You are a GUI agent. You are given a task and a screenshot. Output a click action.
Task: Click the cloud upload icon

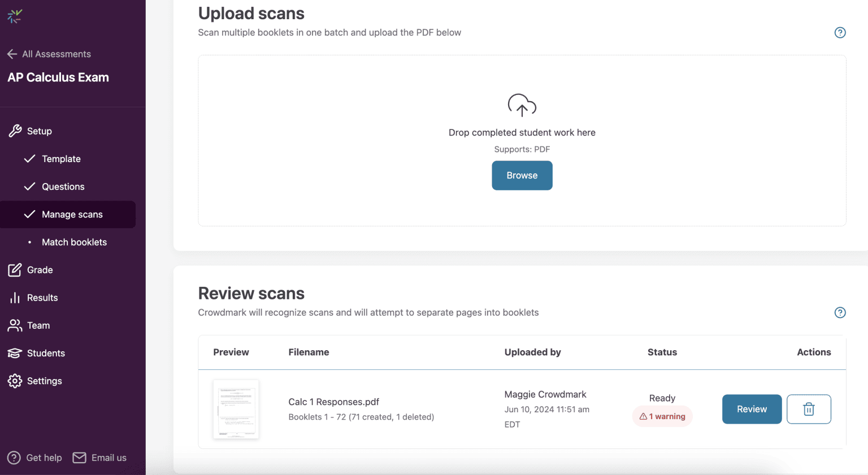coord(522,105)
